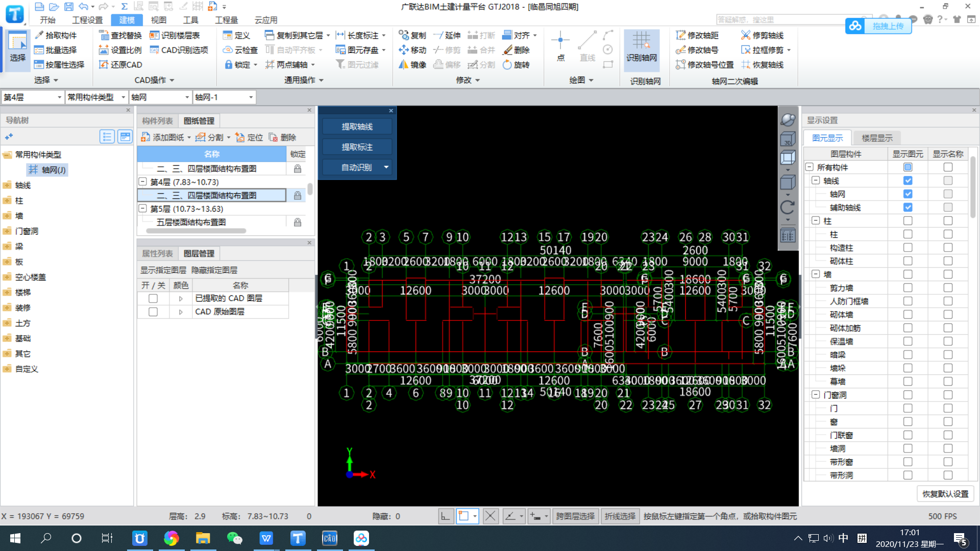Screen dimensions: 980x551
Task: Toggle 已提取的 CAD 图层 checkbox
Action: point(153,298)
